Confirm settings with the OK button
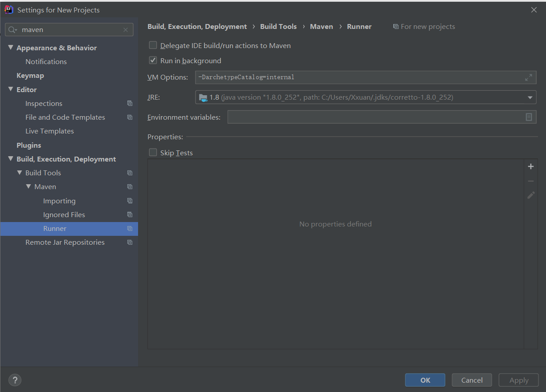 pos(425,380)
